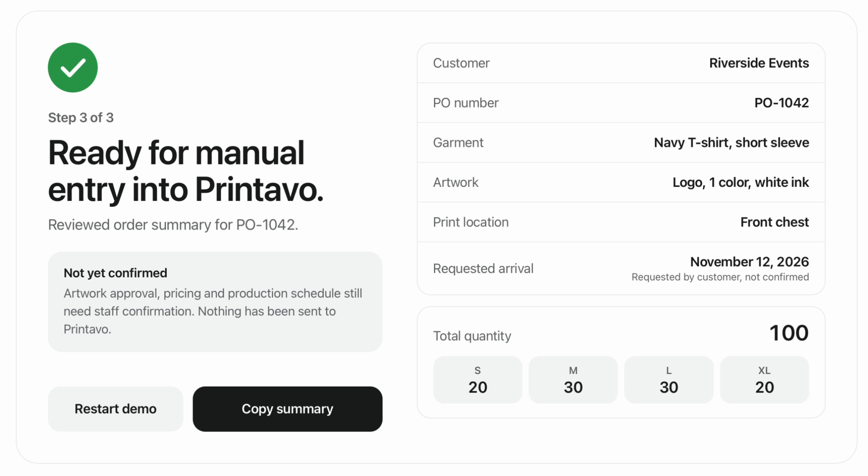The height and width of the screenshot is (476, 868).
Task: Select 'Navy T-shirt, short sleeve' value
Action: pos(731,143)
